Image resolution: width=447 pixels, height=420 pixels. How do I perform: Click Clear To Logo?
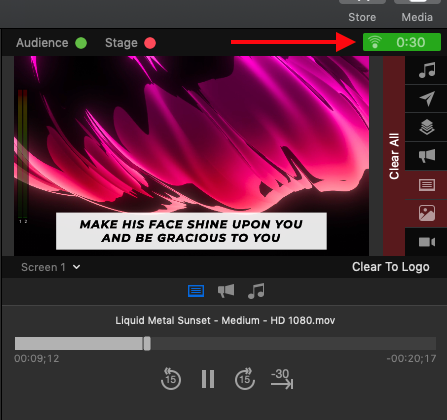click(x=391, y=267)
